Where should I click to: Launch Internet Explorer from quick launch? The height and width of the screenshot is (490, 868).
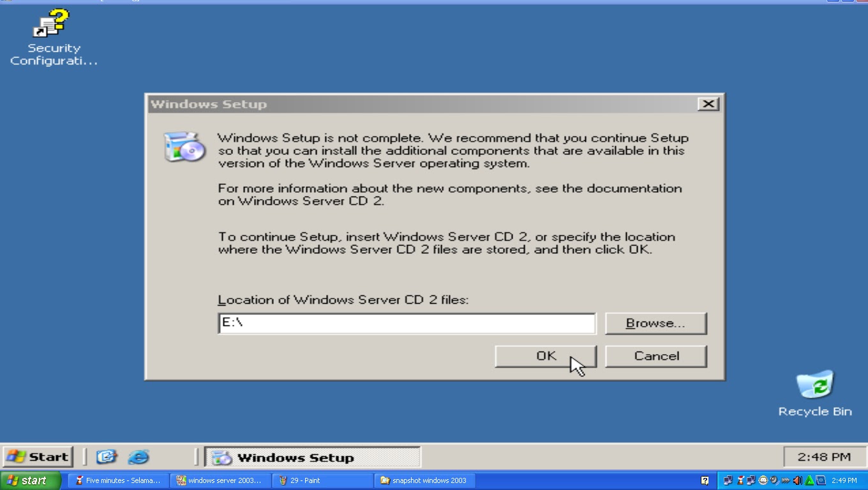(x=138, y=457)
